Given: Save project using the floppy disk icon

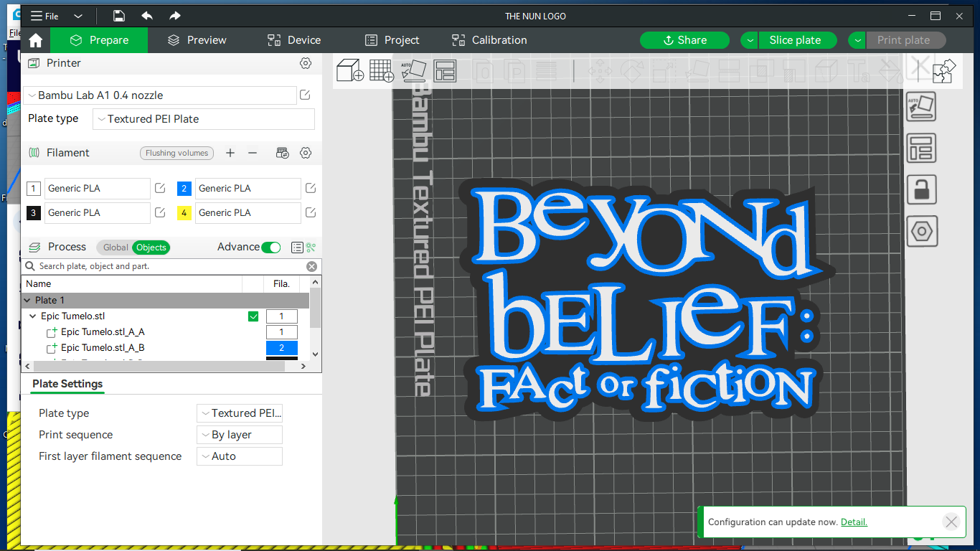Looking at the screenshot, I should [x=119, y=16].
